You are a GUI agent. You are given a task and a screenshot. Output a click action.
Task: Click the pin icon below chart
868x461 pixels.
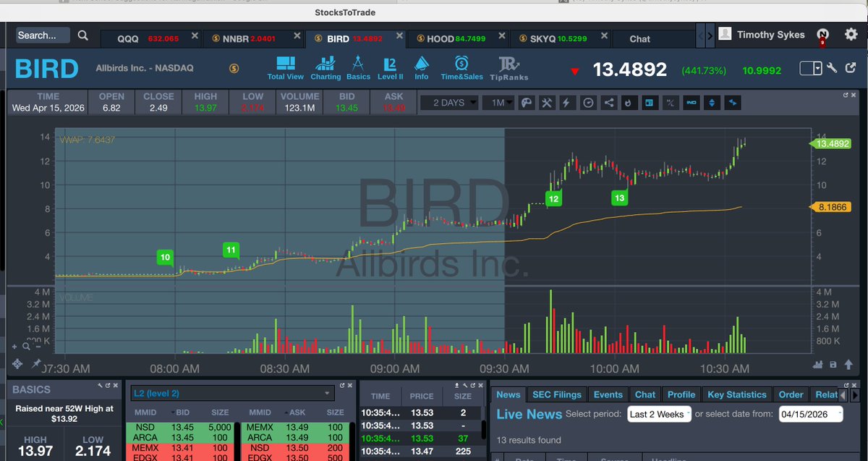tap(36, 363)
